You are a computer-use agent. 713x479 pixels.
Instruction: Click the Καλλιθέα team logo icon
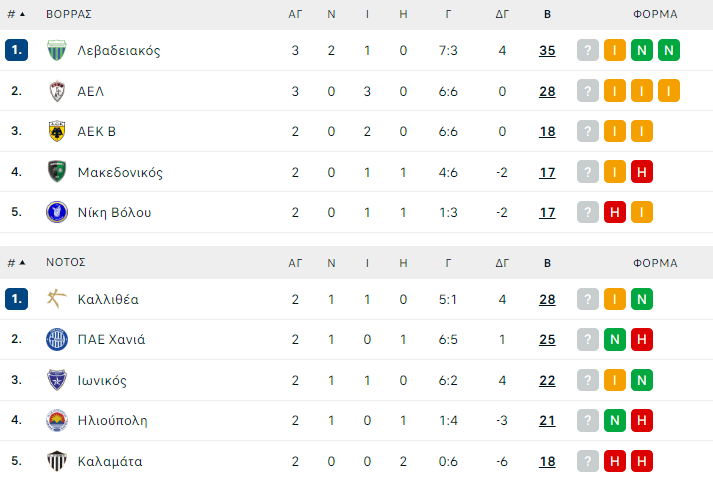(x=57, y=299)
